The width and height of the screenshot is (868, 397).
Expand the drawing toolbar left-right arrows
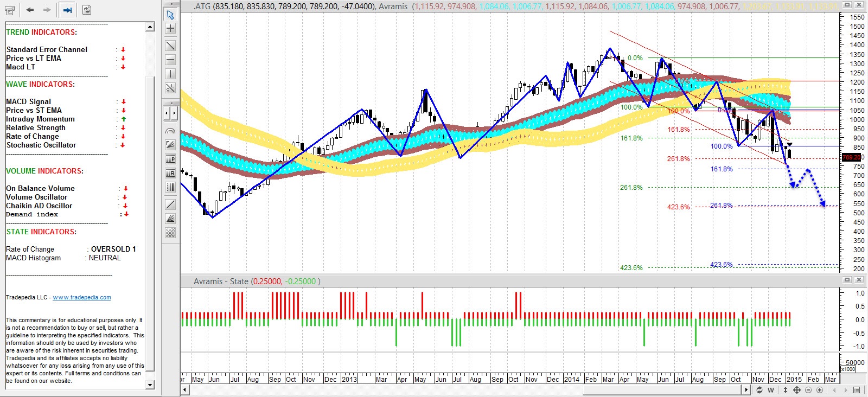click(170, 113)
